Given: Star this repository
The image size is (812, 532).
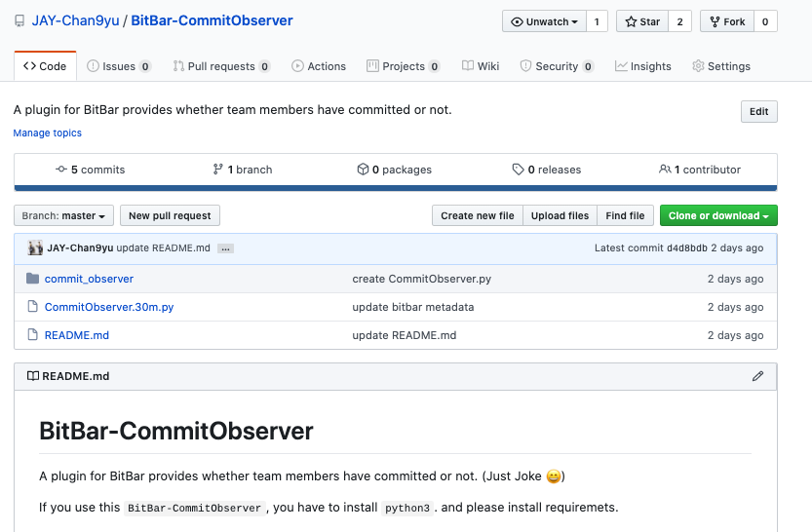Looking at the screenshot, I should [642, 21].
